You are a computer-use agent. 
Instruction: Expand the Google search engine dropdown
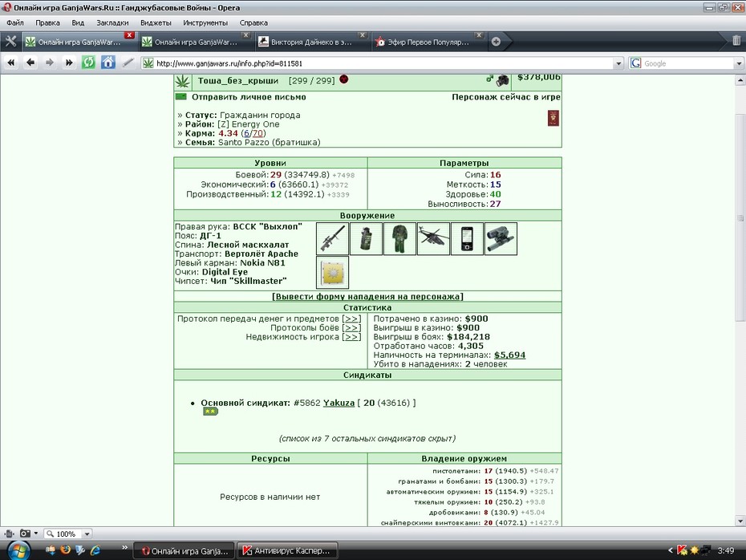coord(739,63)
